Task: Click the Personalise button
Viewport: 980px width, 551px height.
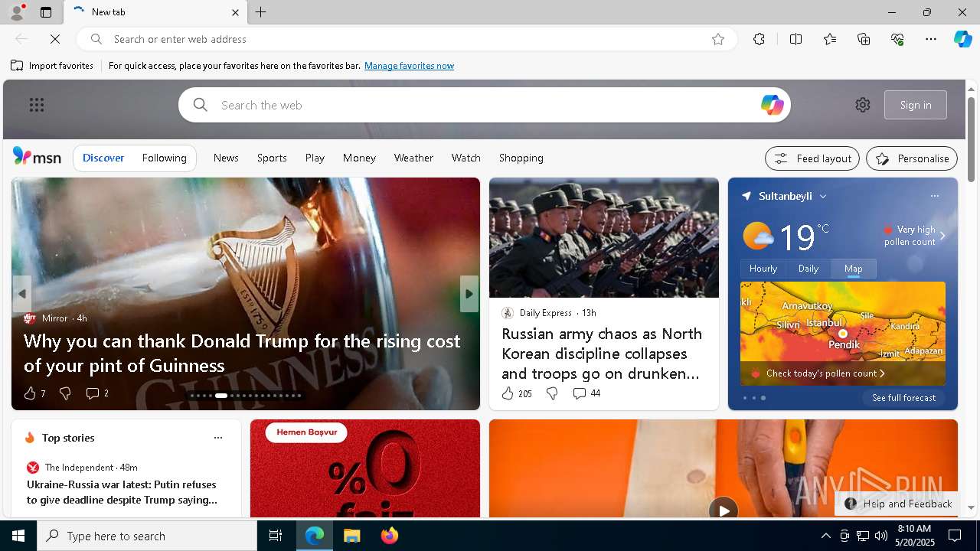Action: (x=912, y=158)
